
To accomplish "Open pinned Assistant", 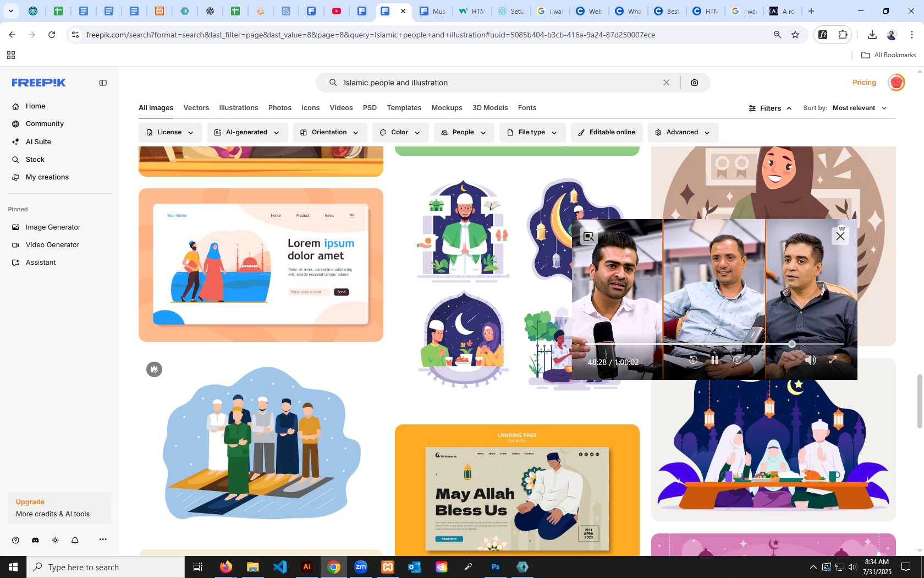I will (41, 263).
